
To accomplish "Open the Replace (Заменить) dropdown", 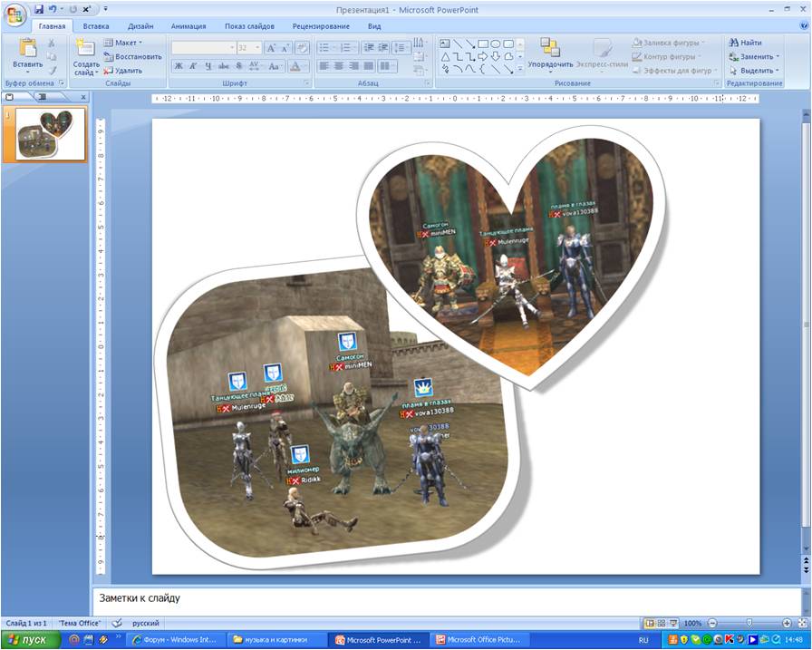I will 754,56.
